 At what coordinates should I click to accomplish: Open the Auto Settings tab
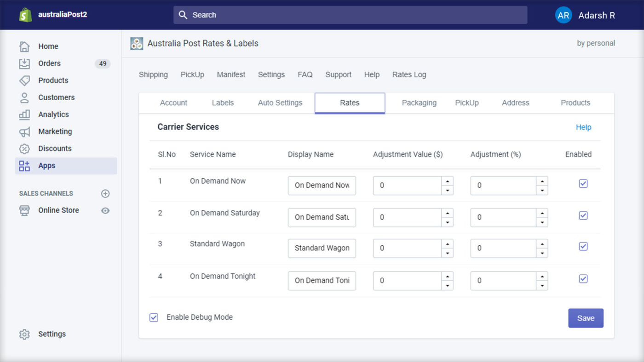(280, 103)
